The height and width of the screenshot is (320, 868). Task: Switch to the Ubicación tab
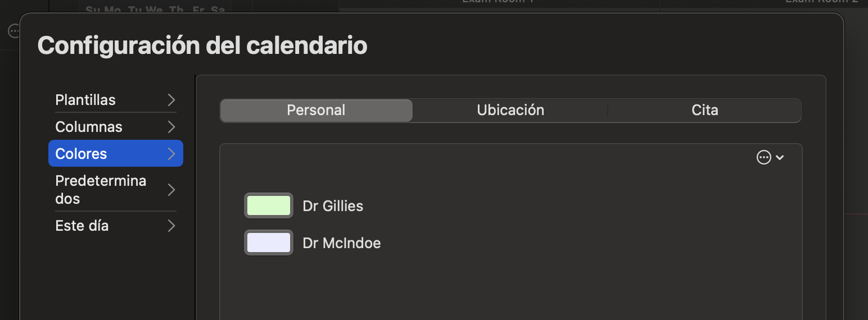pyautogui.click(x=510, y=110)
